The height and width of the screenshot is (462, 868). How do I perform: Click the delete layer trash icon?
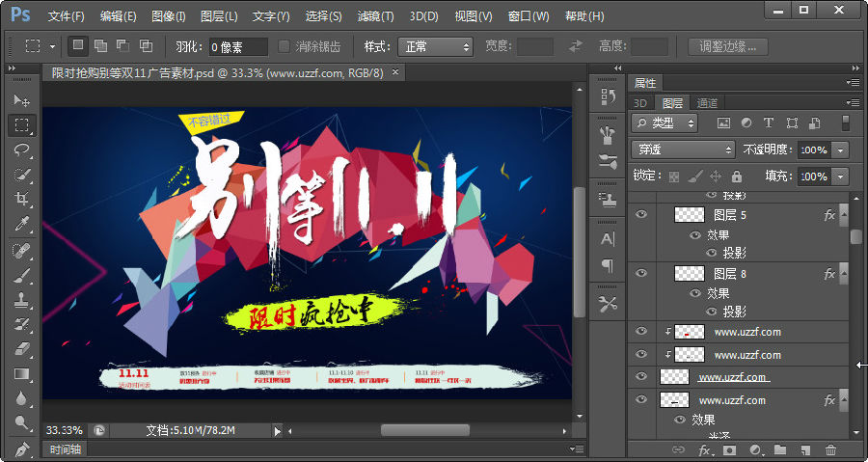pyautogui.click(x=830, y=449)
